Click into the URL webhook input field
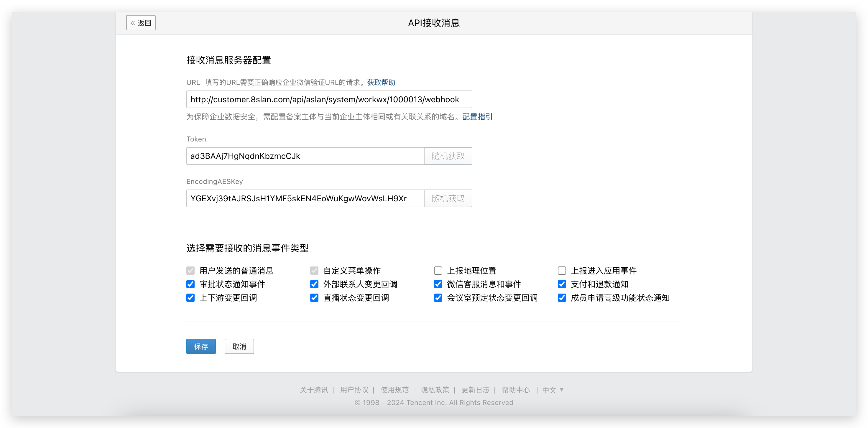 329,99
